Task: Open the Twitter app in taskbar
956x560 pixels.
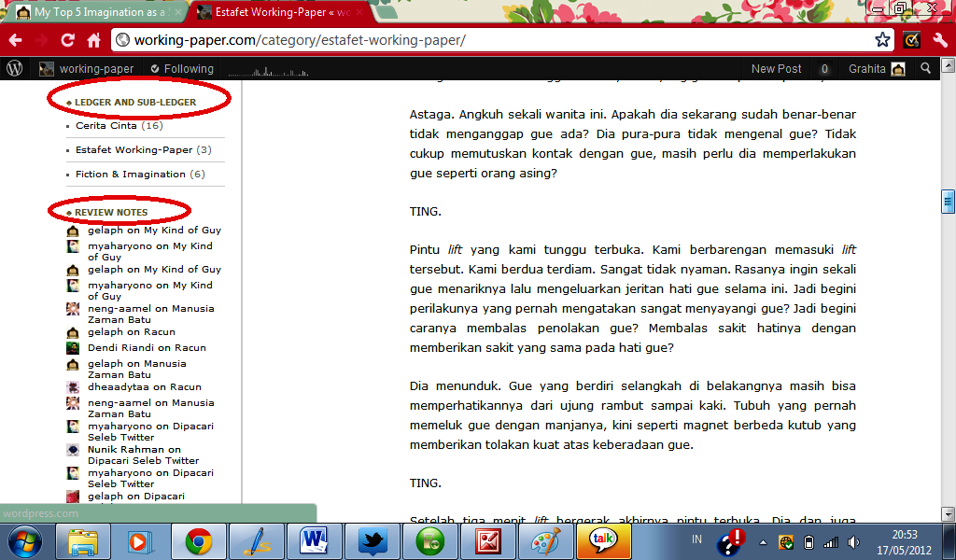Action: pos(374,541)
